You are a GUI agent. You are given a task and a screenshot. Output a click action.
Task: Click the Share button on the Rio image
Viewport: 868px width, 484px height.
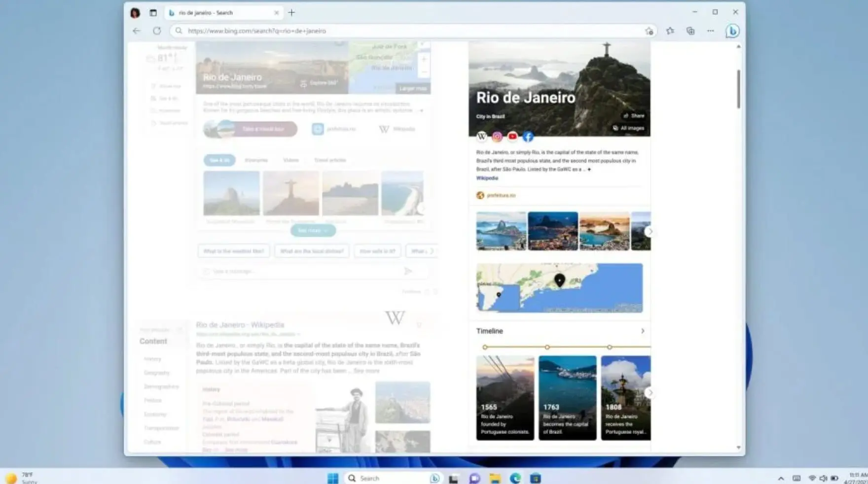(634, 116)
